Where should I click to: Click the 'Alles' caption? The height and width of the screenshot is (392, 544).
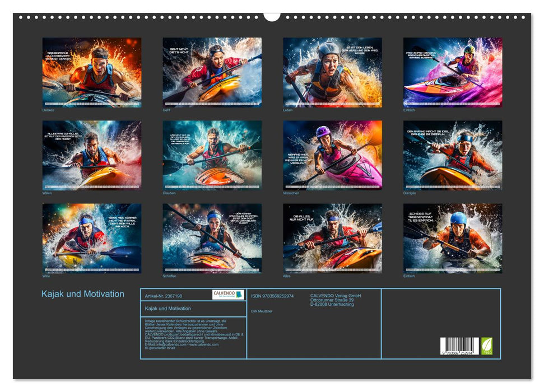(287, 276)
